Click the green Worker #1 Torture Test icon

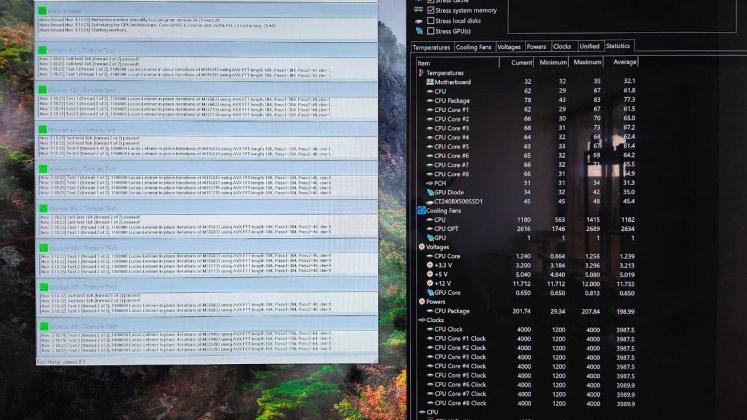(41, 49)
